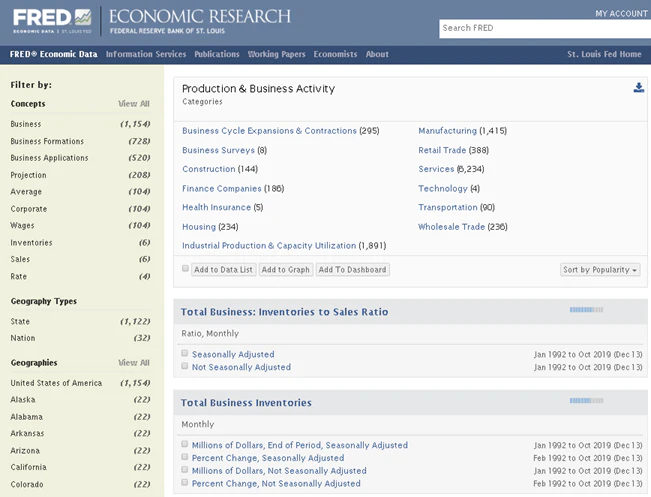Open the Housing category
This screenshot has width=651, height=497.
tap(199, 227)
